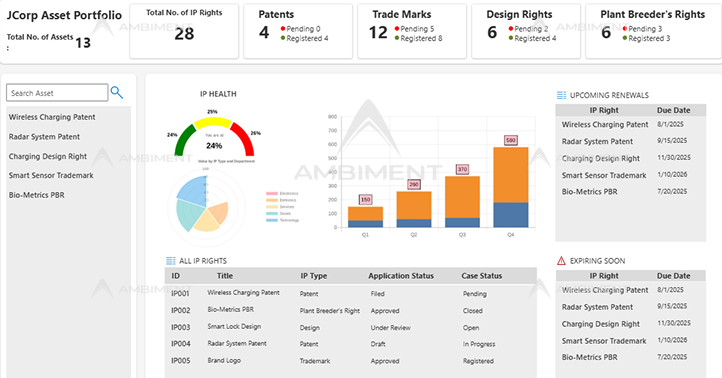
Task: Select Smart Sensor Trademark in the asset sidebar
Action: coord(51,175)
